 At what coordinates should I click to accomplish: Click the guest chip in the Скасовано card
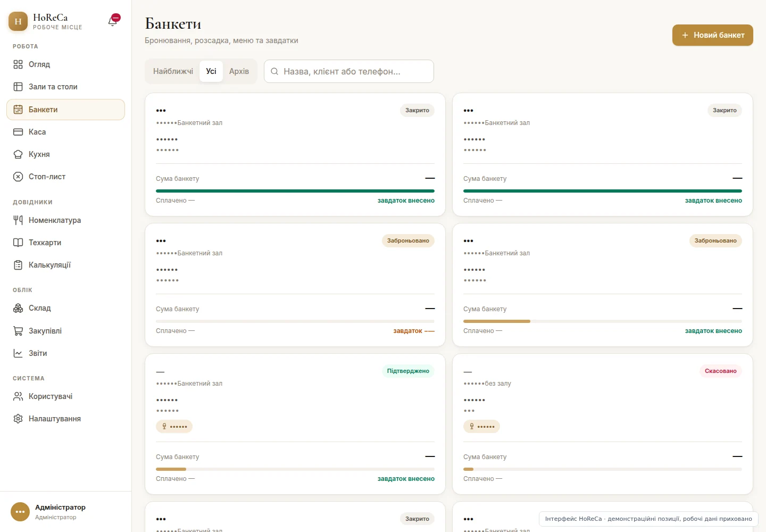(x=481, y=426)
